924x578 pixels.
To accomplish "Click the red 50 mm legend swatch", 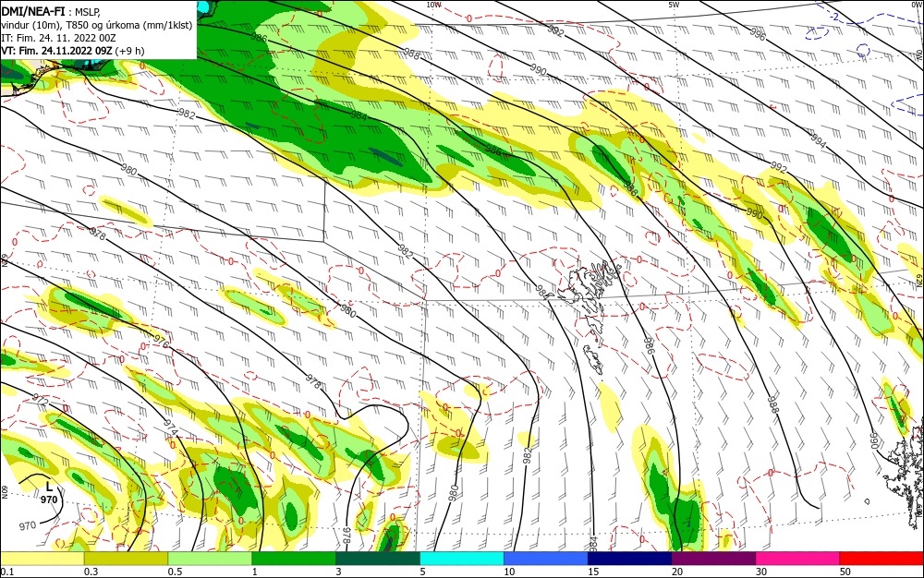I will click(x=881, y=559).
